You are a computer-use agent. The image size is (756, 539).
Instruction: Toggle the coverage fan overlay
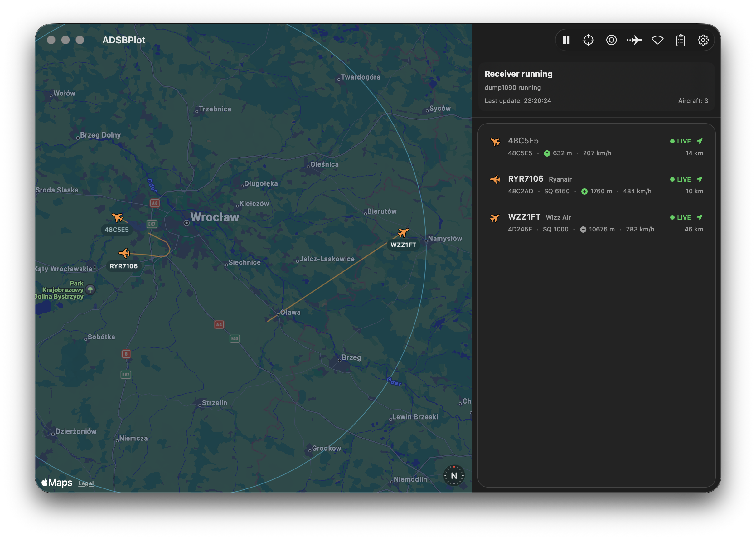click(658, 40)
